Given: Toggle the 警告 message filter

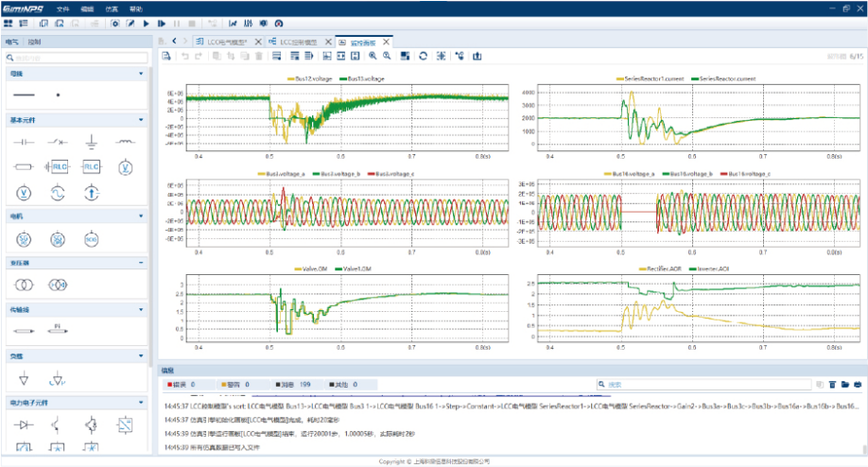Looking at the screenshot, I should coord(233,385).
